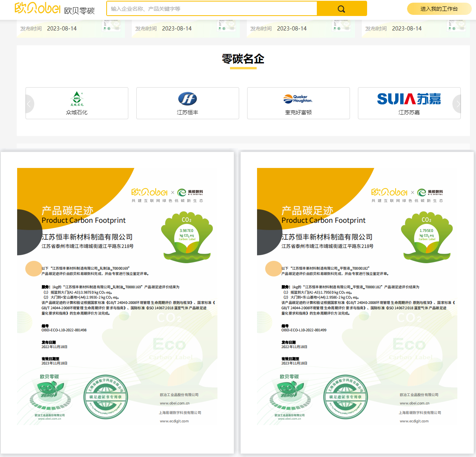The width and height of the screenshot is (476, 457).
Task: Click the 欧贝零碳 site title text
Action: [x=79, y=11]
